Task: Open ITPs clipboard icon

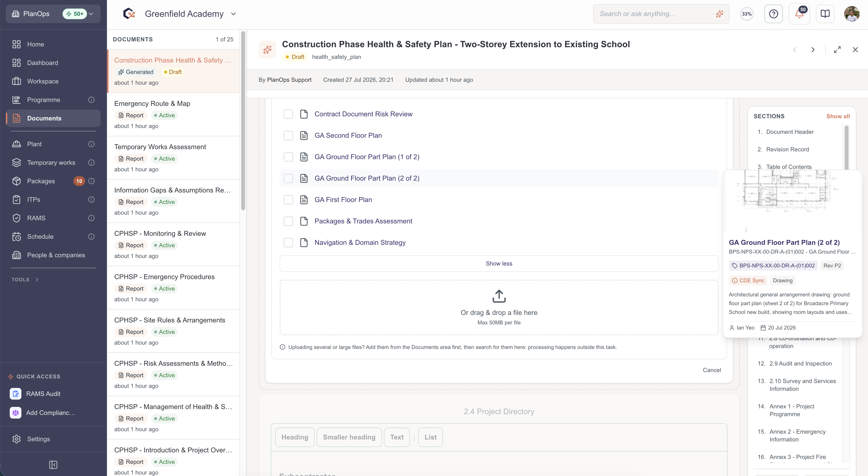Action: [x=17, y=200]
